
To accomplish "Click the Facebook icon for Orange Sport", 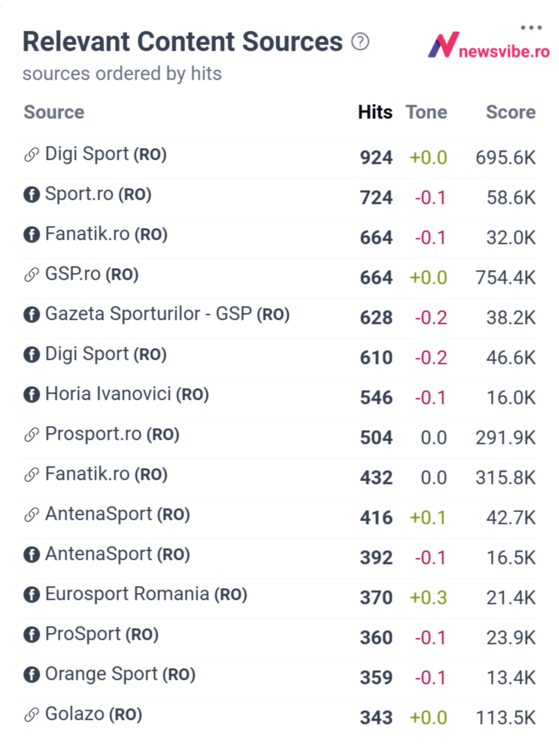I will (31, 674).
